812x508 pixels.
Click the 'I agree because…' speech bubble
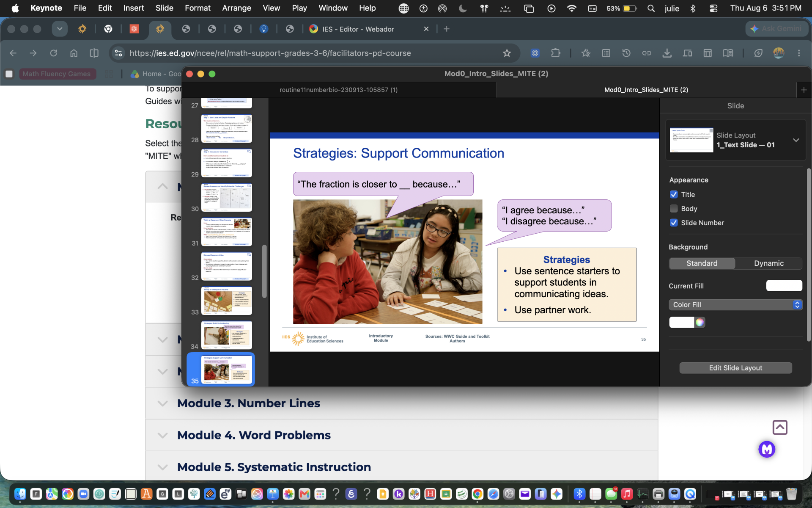pos(554,216)
